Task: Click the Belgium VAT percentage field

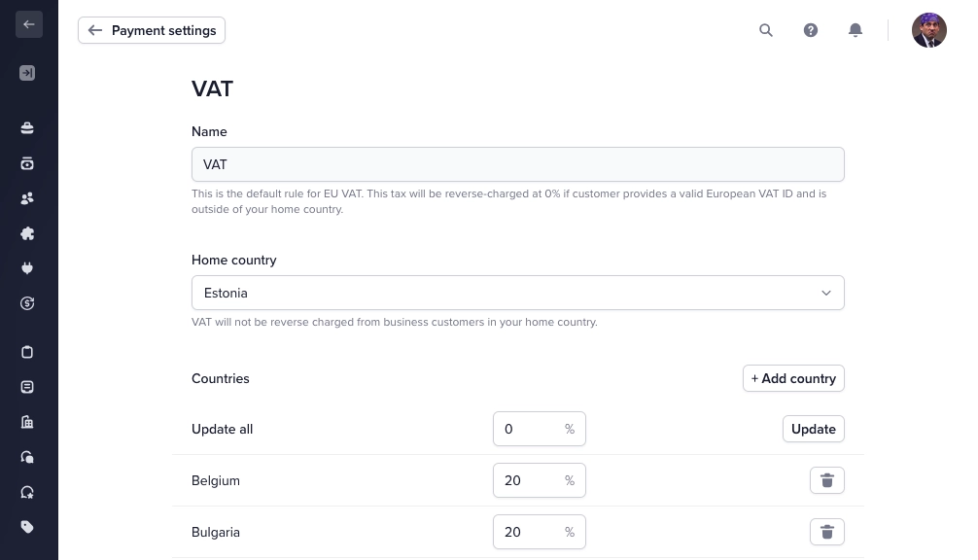Action: pos(528,480)
